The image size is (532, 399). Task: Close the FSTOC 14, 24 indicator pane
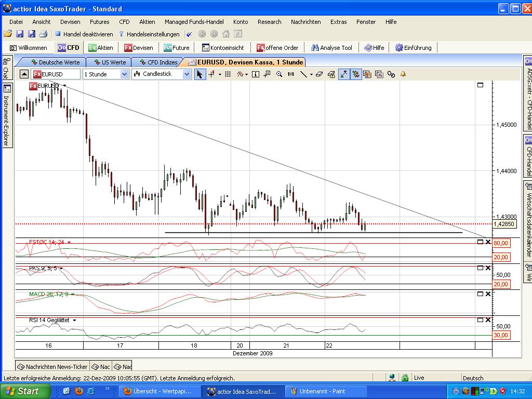[x=487, y=242]
